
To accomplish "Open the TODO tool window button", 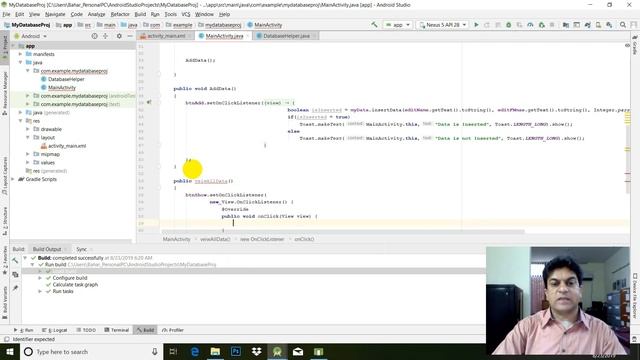I will pos(86,330).
